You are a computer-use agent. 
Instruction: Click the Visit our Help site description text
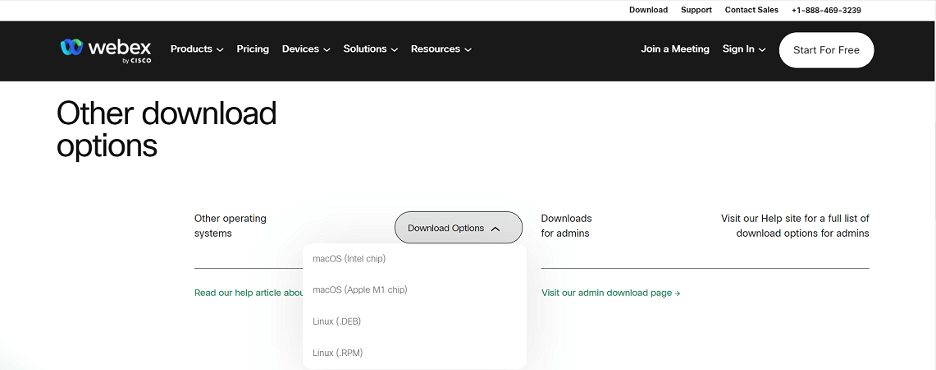point(795,226)
